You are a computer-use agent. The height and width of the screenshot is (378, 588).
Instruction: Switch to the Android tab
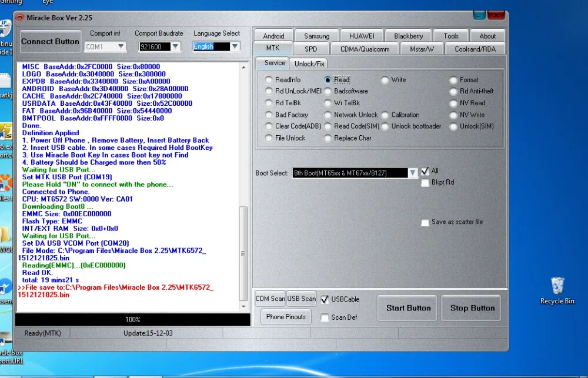pyautogui.click(x=273, y=36)
